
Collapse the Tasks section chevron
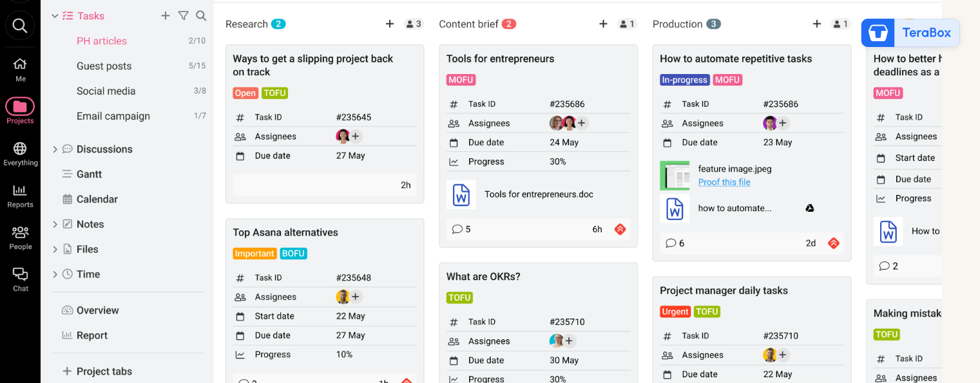55,16
